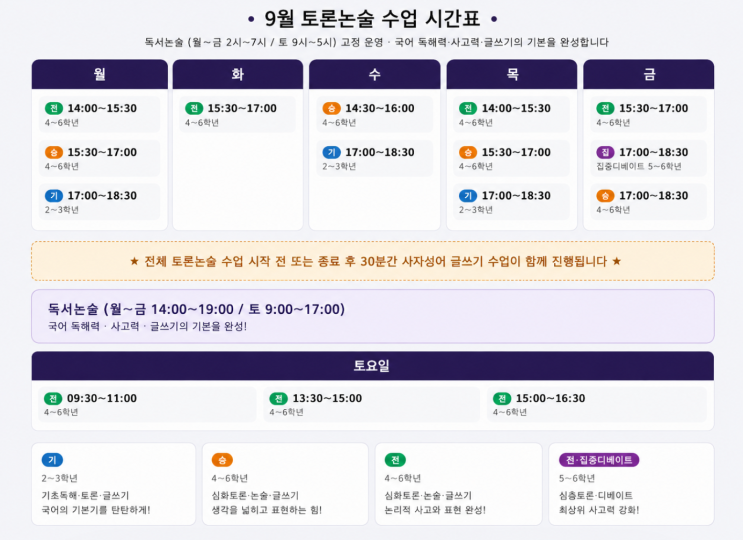Click orange 승 badge on Monday 15:30~17:00
The image size is (743, 540).
[54, 153]
